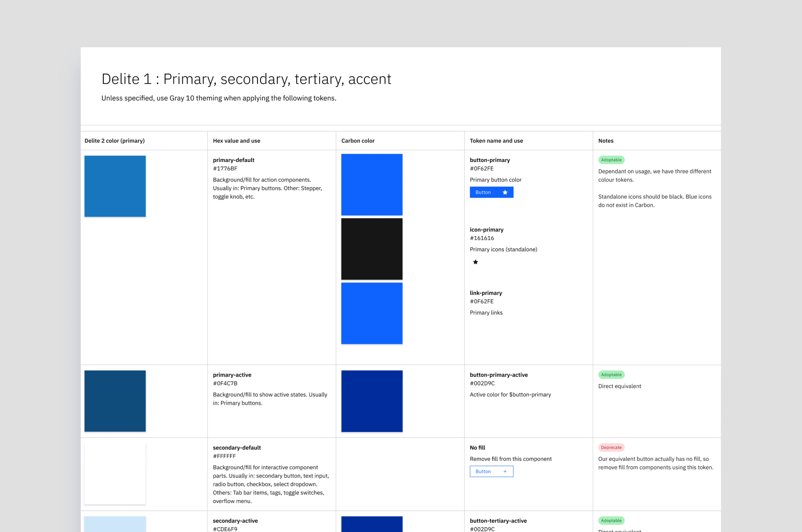Viewport: 802px width, 532px height.
Task: Click the 'primary-default' token name
Action: pyautogui.click(x=233, y=160)
